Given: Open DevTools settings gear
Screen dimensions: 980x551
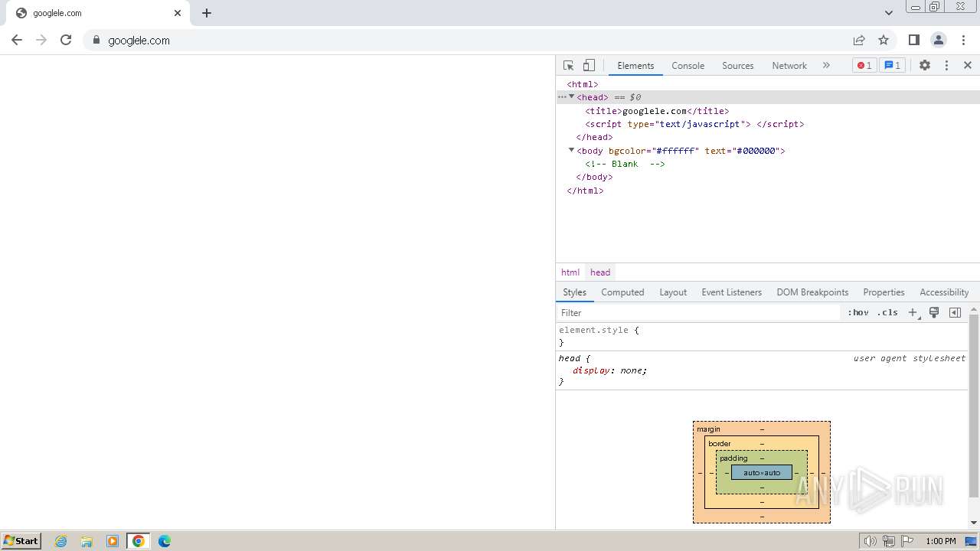Looking at the screenshot, I should click(x=925, y=66).
